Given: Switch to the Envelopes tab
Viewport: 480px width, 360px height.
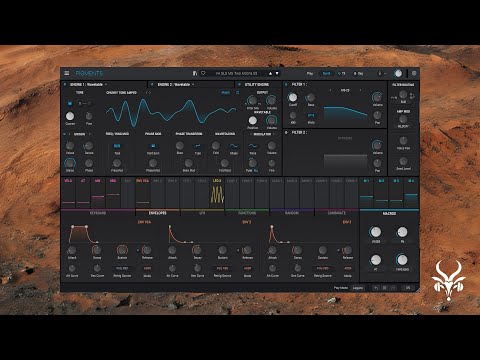Looking at the screenshot, I should click(x=158, y=213).
